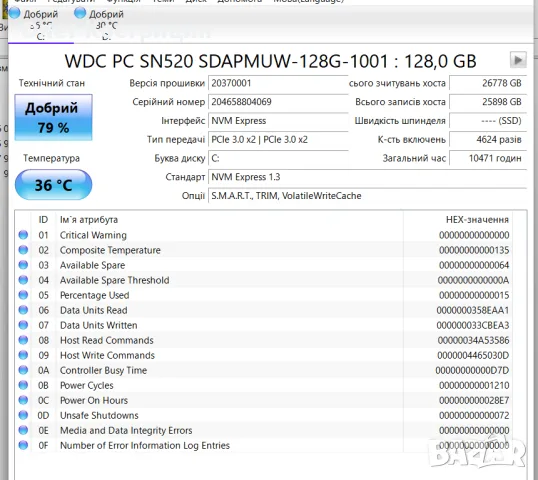Click the spindle speed value ---- (SSD)
The height and width of the screenshot is (480, 538).
point(488,121)
